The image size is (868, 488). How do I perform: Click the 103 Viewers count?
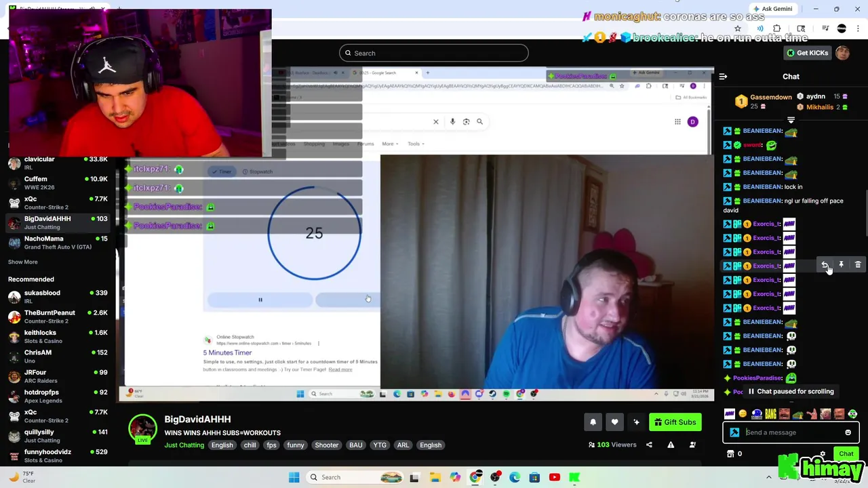coord(612,445)
